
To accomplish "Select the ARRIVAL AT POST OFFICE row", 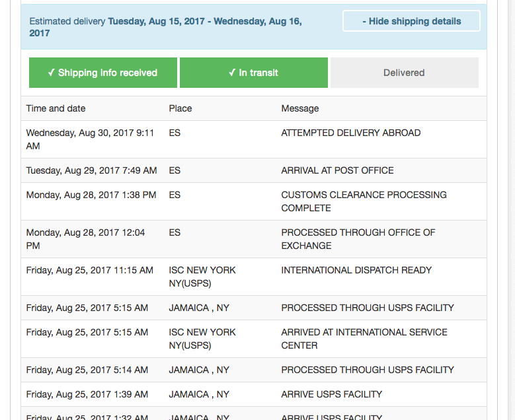I will click(x=254, y=170).
